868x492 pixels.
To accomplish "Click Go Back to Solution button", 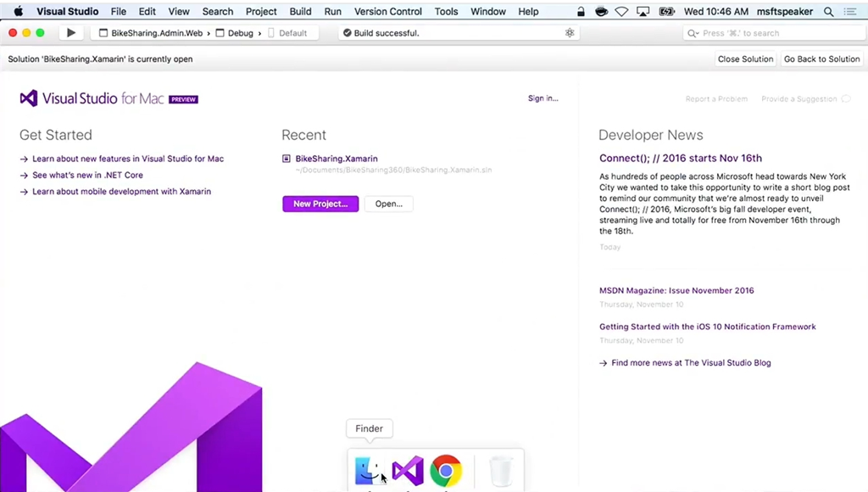I will click(821, 59).
